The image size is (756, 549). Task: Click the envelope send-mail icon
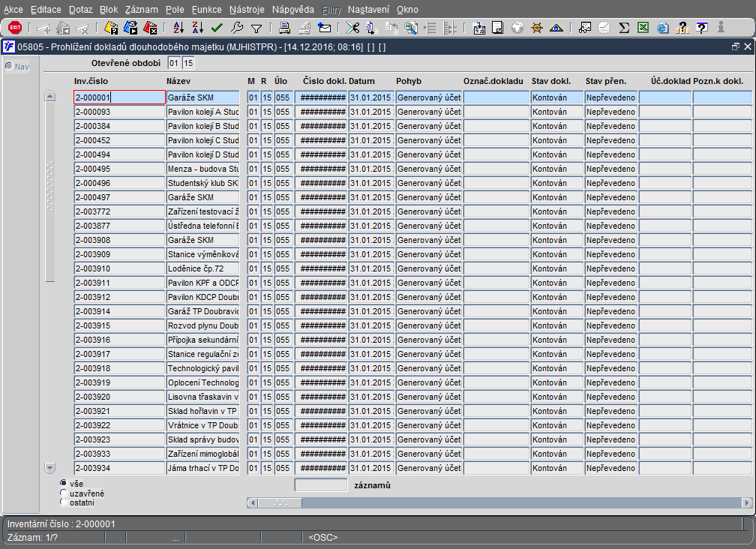325,28
